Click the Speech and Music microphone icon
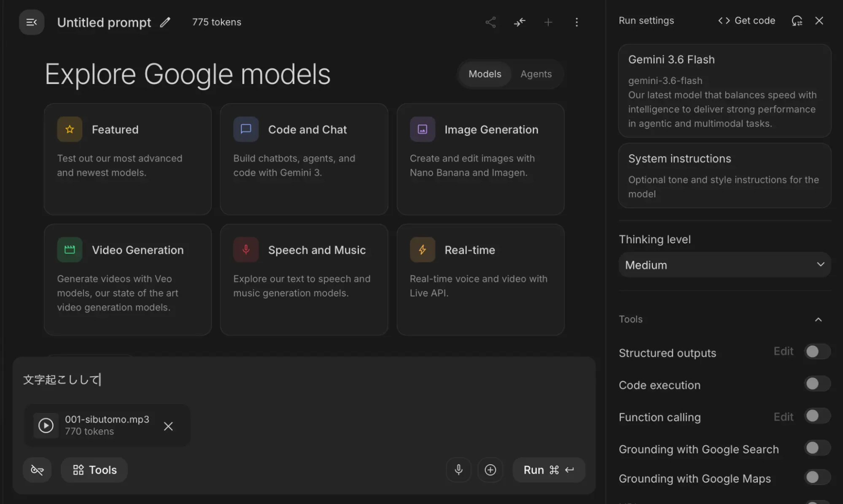Viewport: 843px width, 504px height. 246,250
